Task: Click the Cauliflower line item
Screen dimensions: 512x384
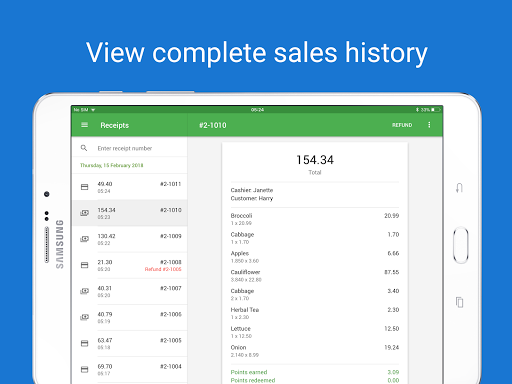Action: pos(315,276)
